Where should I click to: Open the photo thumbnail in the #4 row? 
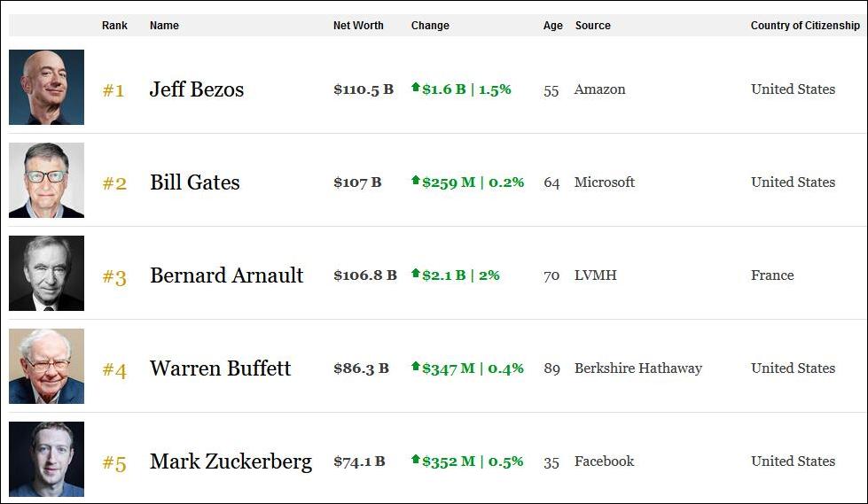point(46,367)
